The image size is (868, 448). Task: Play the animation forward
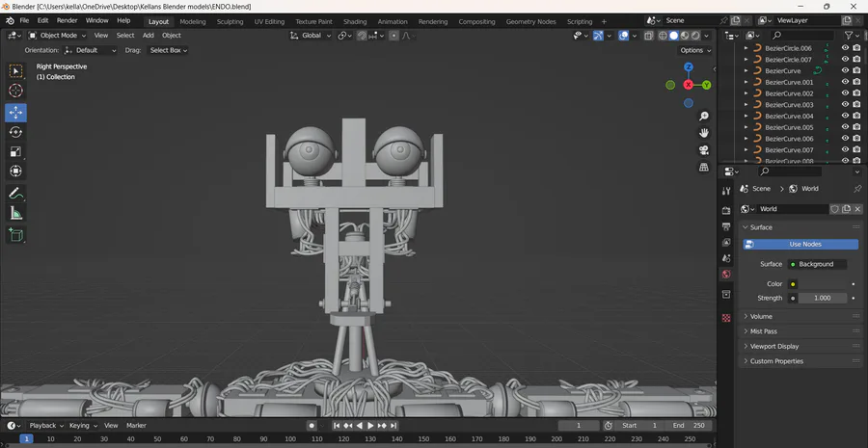point(370,425)
